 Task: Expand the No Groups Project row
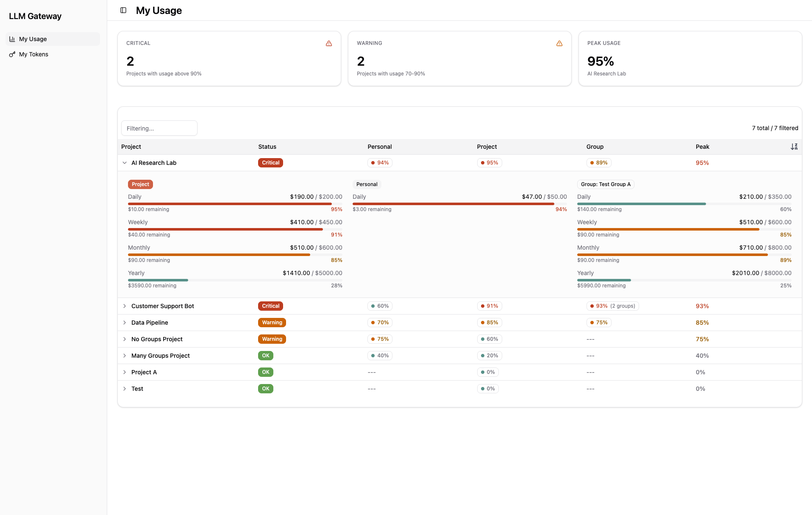[x=125, y=339]
